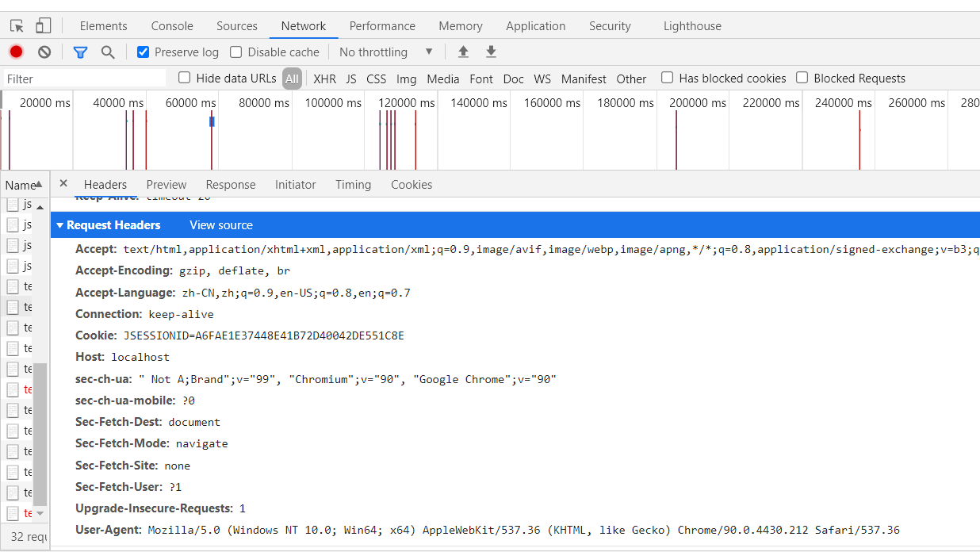
Task: Click the Upgrade-Insecure-Requests header line
Action: [x=160, y=508]
